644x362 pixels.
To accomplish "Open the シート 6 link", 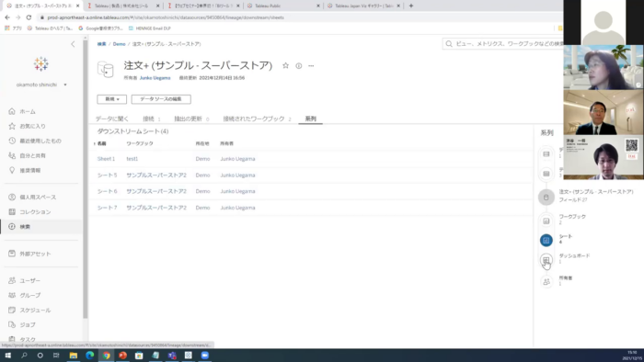I will [107, 191].
